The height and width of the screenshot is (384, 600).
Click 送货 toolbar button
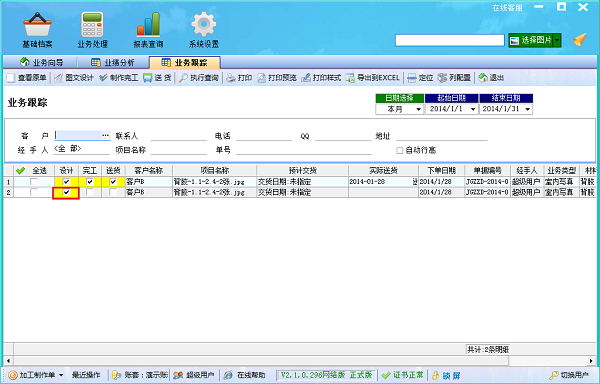coord(157,78)
